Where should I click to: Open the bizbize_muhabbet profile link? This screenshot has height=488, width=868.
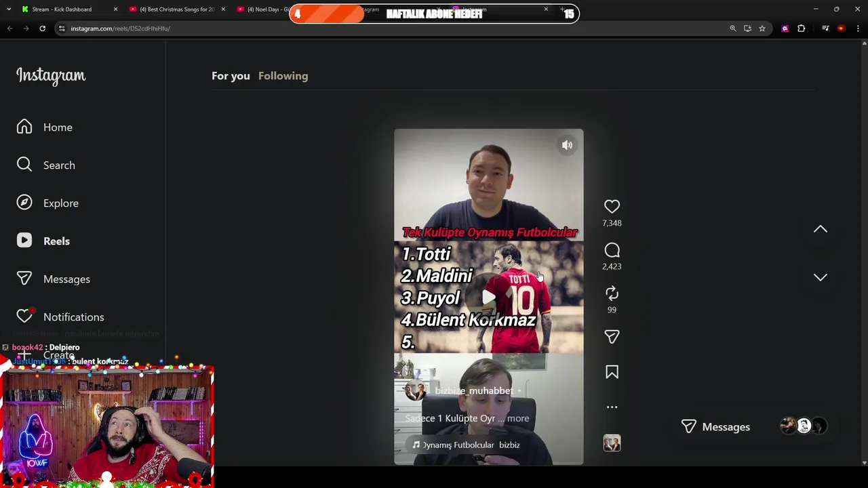click(x=473, y=390)
